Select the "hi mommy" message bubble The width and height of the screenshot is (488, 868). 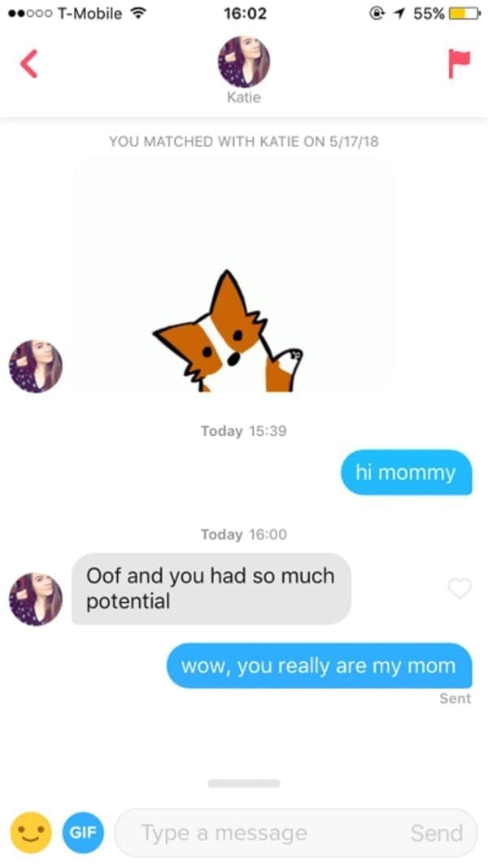pos(406,473)
